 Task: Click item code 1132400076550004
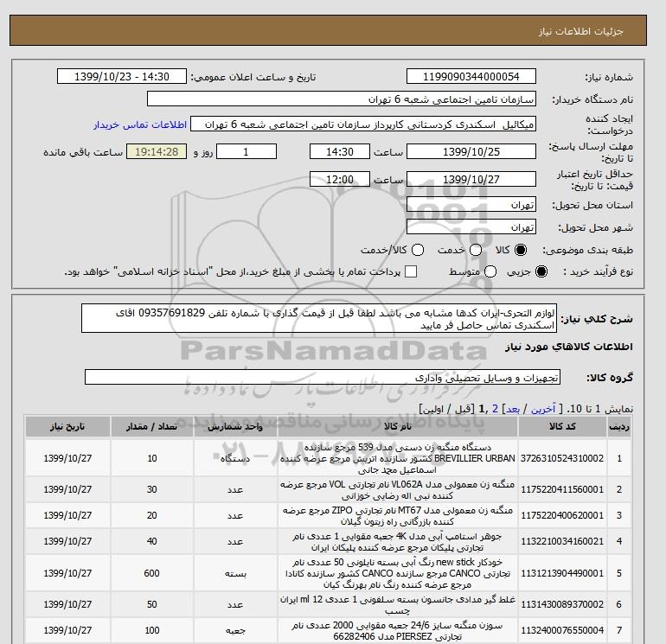(562, 630)
